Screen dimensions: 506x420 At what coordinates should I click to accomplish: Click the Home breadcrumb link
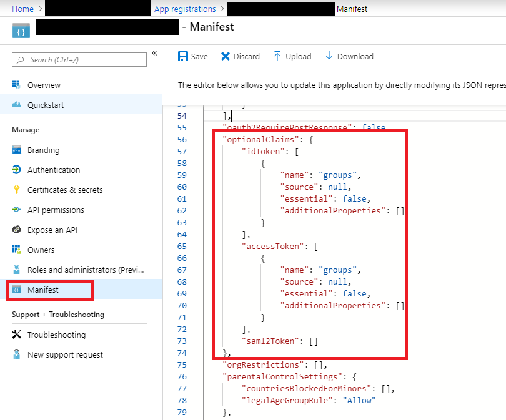tap(22, 9)
